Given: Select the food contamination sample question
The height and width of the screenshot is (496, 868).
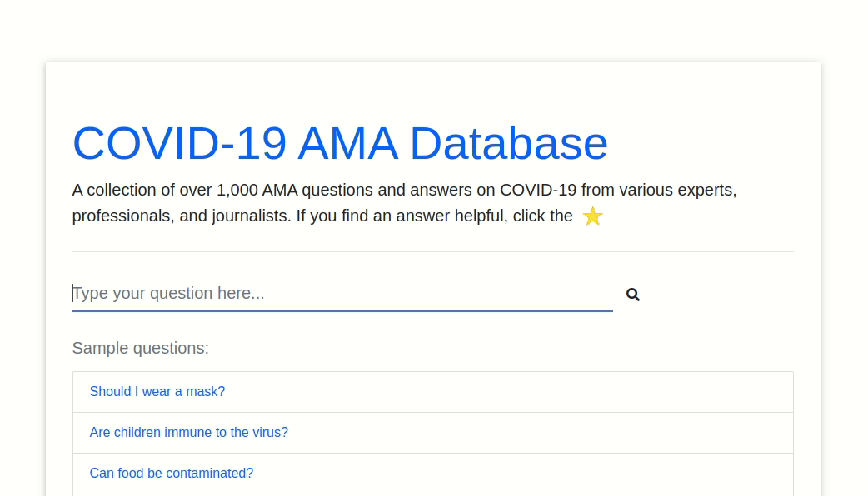Looking at the screenshot, I should coord(171,473).
